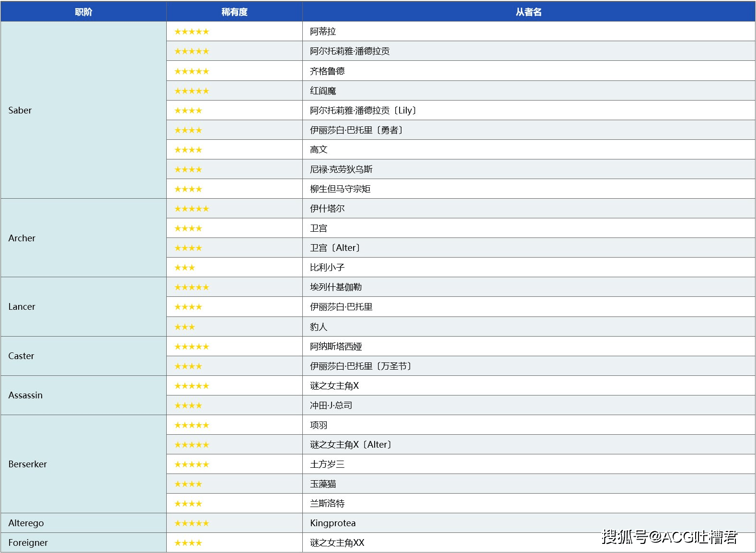Click the servant name 阿纳斯塔西娅

tap(336, 346)
